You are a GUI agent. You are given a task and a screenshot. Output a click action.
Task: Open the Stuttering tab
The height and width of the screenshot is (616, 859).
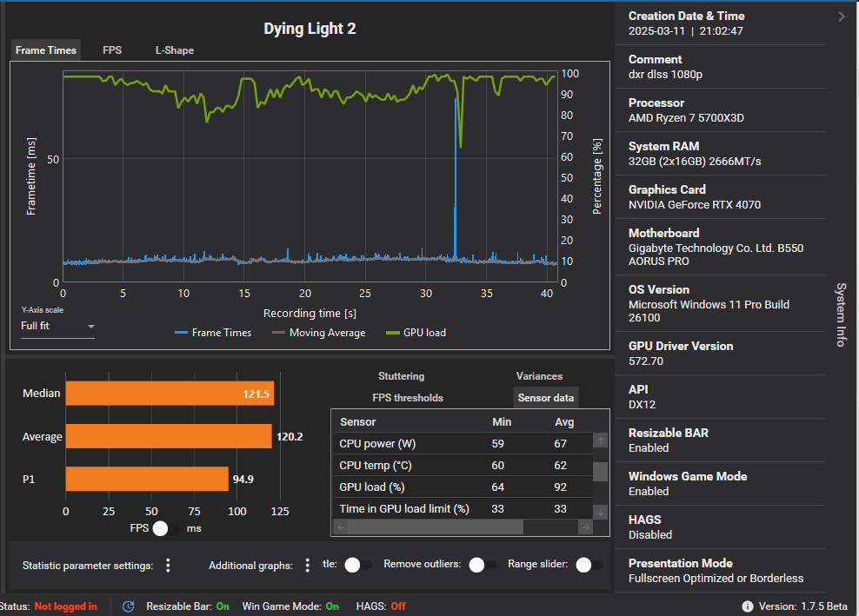tap(401, 376)
